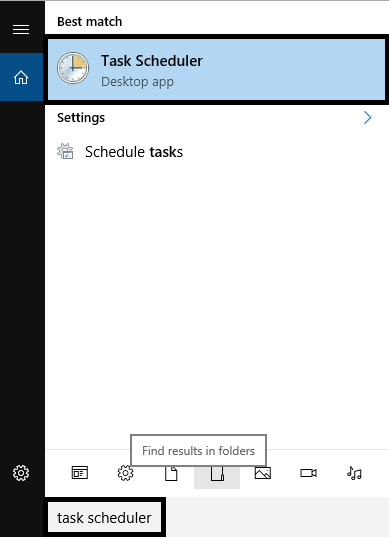389x537 pixels.
Task: Open the Settings results heading
Action: point(81,117)
